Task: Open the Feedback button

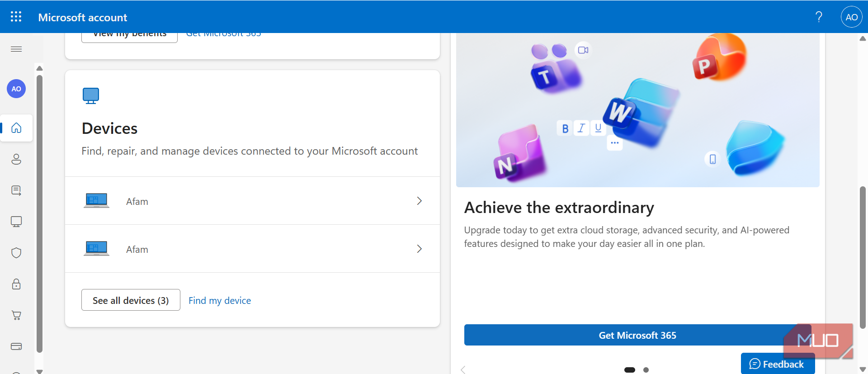Action: click(x=778, y=364)
